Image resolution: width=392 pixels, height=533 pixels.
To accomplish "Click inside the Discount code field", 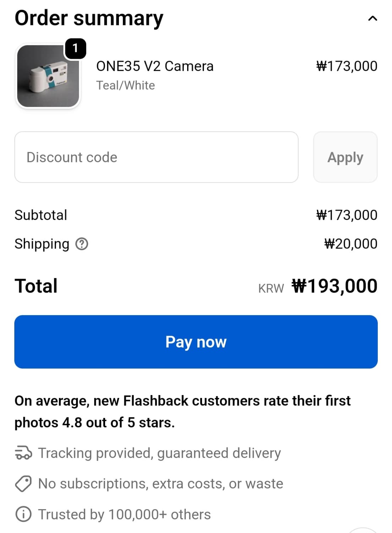I will click(x=156, y=157).
